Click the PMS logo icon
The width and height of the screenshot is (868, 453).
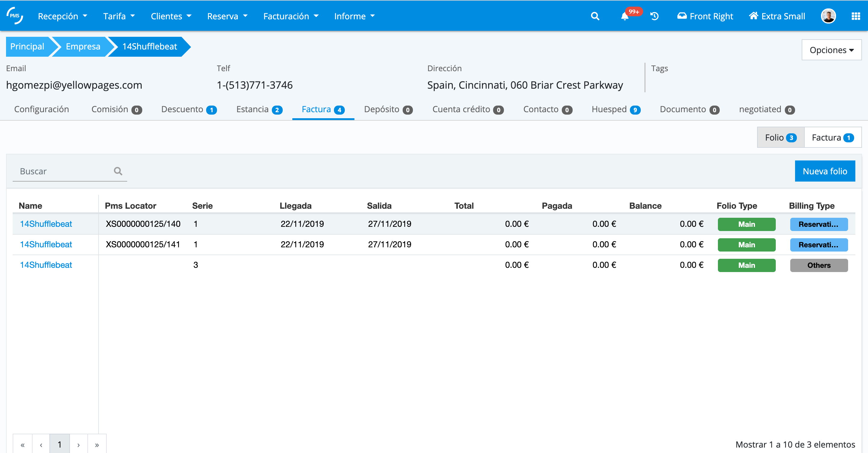click(x=15, y=15)
